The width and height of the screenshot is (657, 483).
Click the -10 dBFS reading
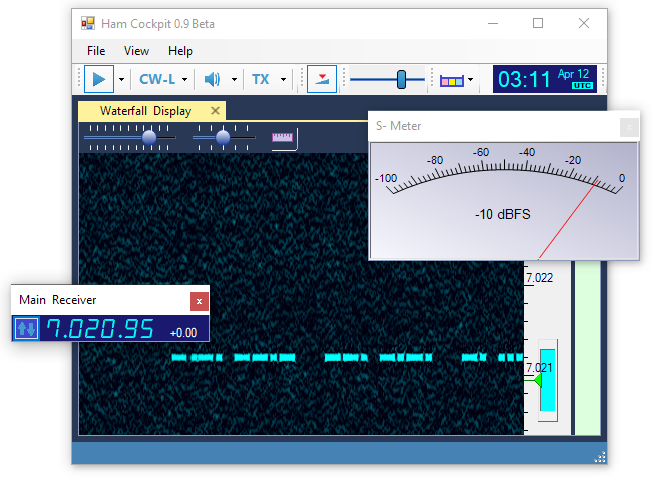tap(503, 214)
